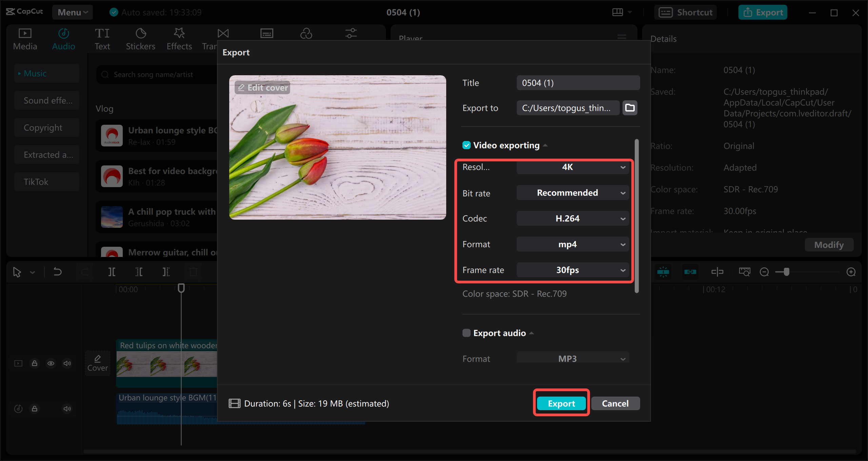Open folder browser next to Export to path
Viewport: 868px width, 461px height.
[x=630, y=108]
